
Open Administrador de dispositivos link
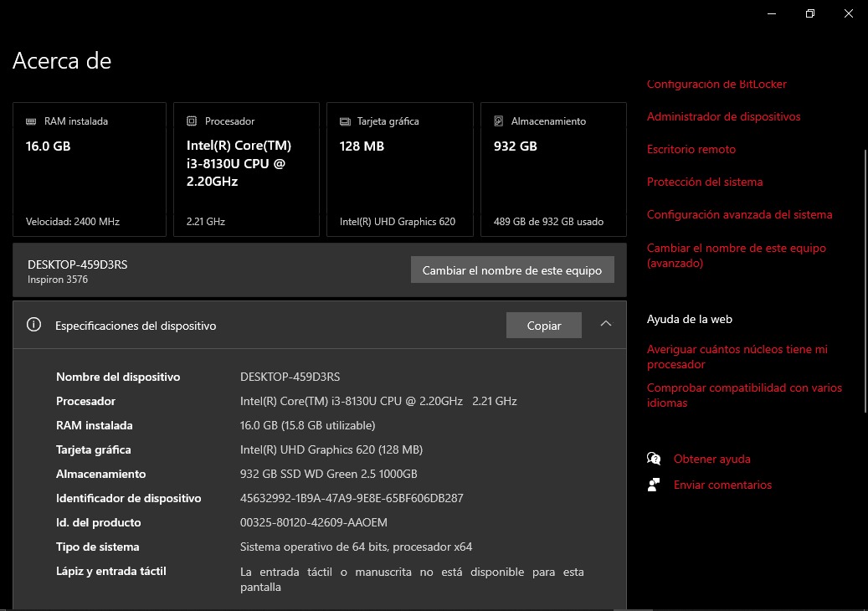tap(723, 116)
